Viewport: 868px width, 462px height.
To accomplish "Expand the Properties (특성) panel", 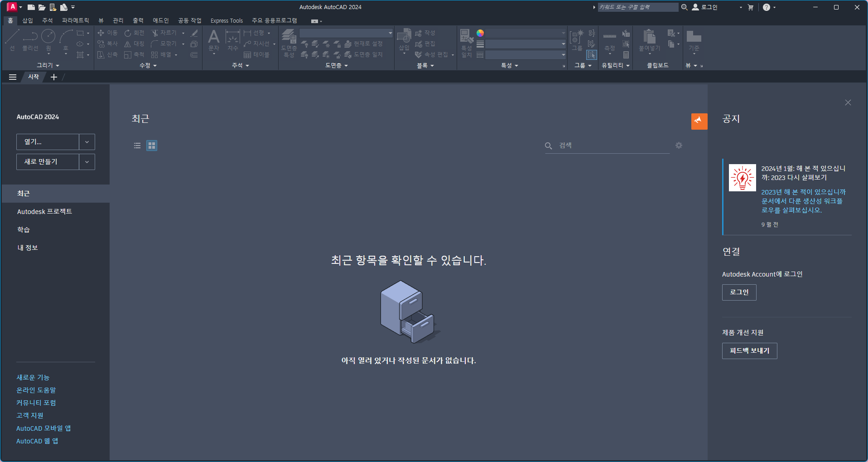I will point(510,65).
